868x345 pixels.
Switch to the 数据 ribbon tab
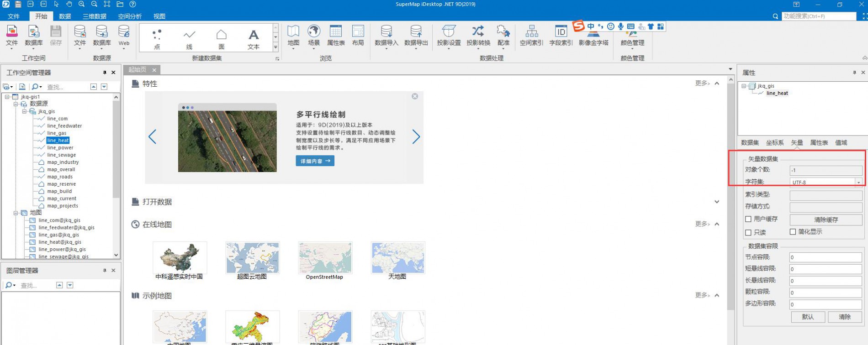pos(65,16)
